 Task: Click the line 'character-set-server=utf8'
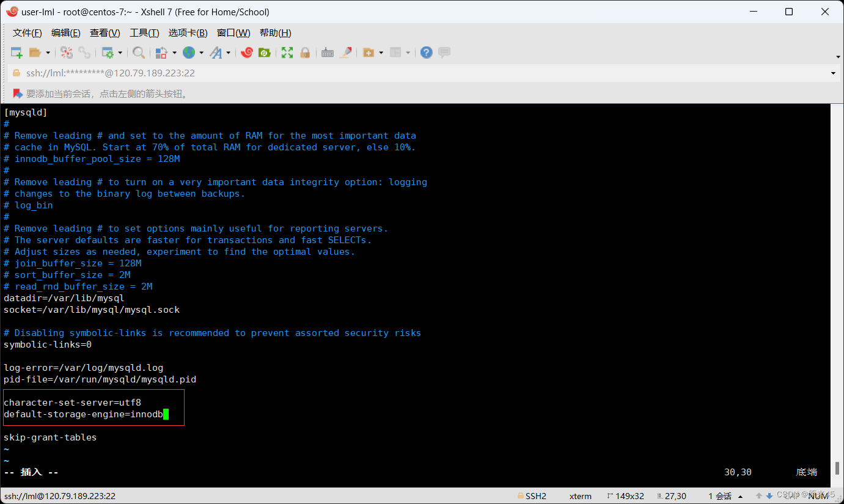[72, 403]
